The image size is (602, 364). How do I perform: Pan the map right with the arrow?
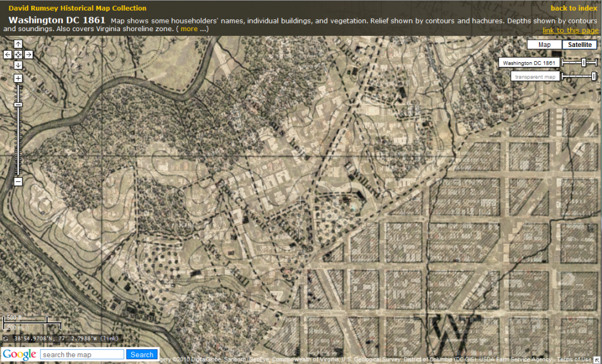28,55
